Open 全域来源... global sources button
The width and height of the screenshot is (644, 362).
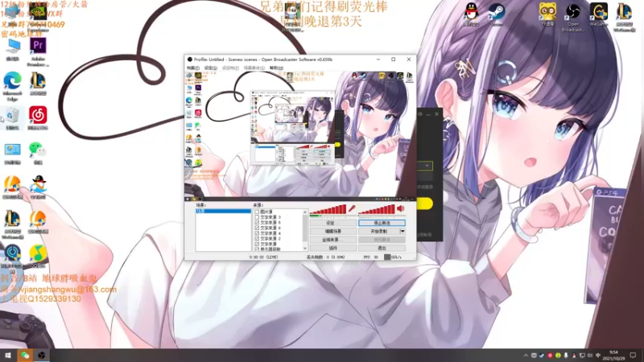[333, 240]
